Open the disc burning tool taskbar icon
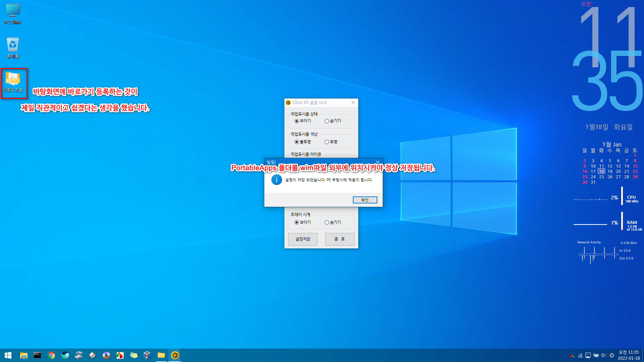The image size is (644, 362). click(x=106, y=355)
